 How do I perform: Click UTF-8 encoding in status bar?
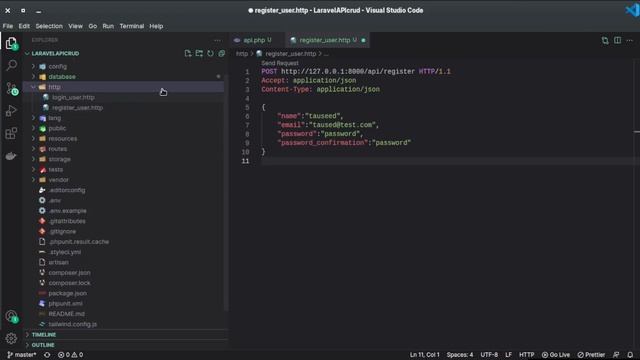pyautogui.click(x=489, y=355)
